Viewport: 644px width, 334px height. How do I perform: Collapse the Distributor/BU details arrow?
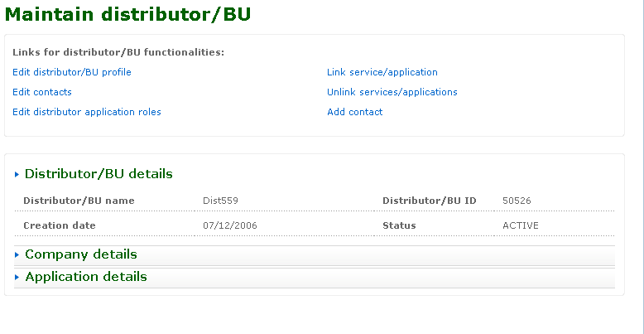point(17,174)
